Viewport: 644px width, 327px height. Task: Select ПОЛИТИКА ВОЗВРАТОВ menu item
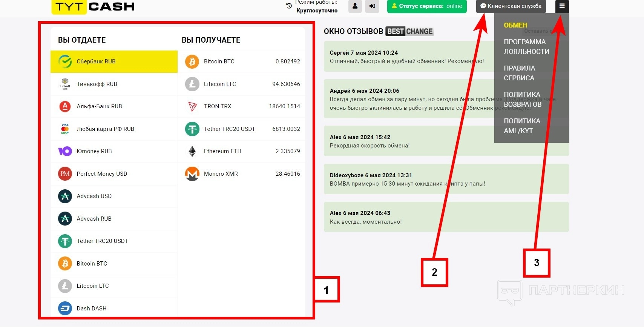[x=523, y=100]
